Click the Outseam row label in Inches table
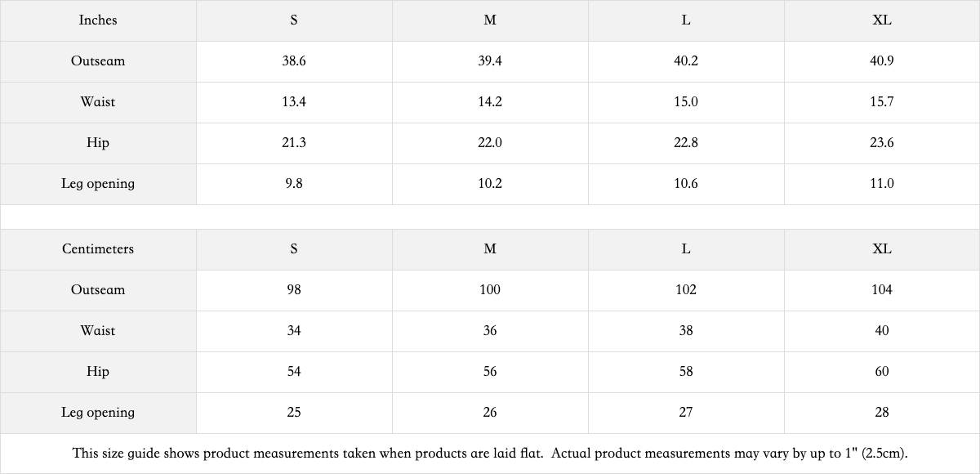 point(98,61)
